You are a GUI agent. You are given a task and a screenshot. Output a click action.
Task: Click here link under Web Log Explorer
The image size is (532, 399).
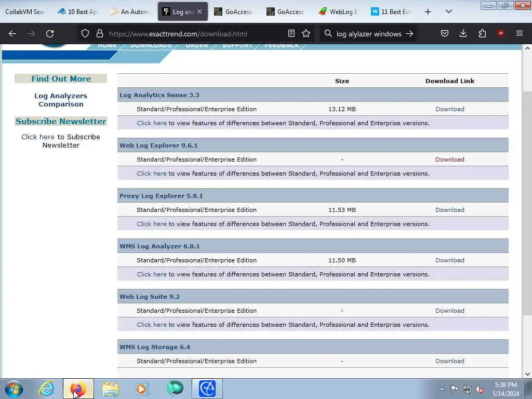[151, 174]
